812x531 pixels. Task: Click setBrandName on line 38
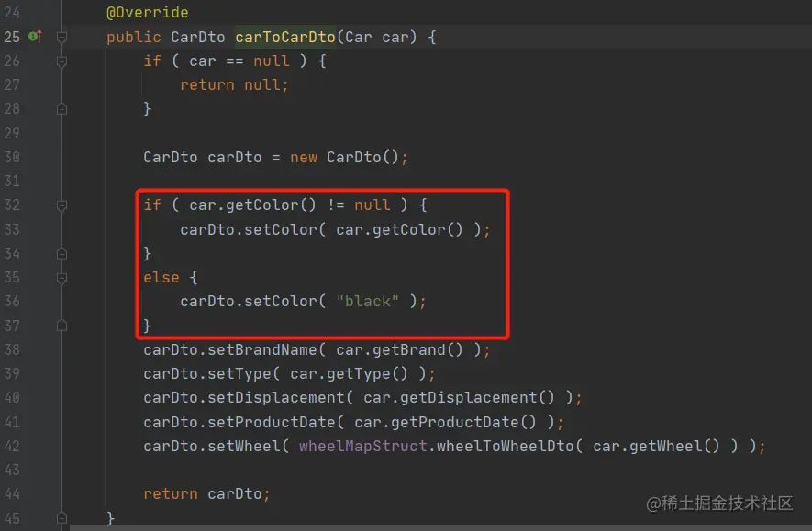pos(262,349)
